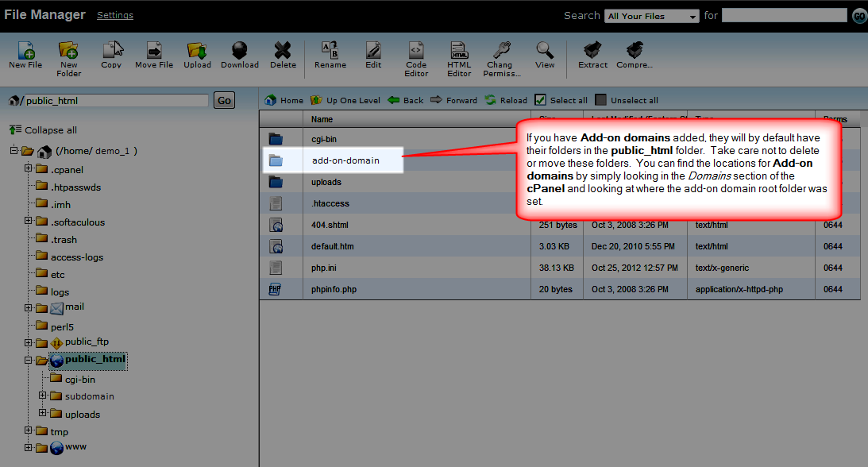Image resolution: width=868 pixels, height=467 pixels.
Task: Expand the .softaculous folder node
Action: pyautogui.click(x=29, y=221)
